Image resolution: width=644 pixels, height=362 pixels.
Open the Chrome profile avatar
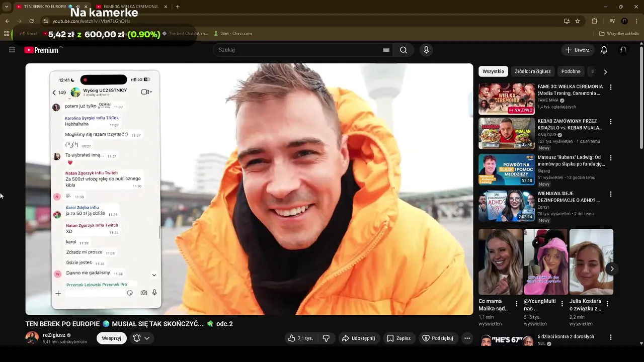pyautogui.click(x=624, y=21)
